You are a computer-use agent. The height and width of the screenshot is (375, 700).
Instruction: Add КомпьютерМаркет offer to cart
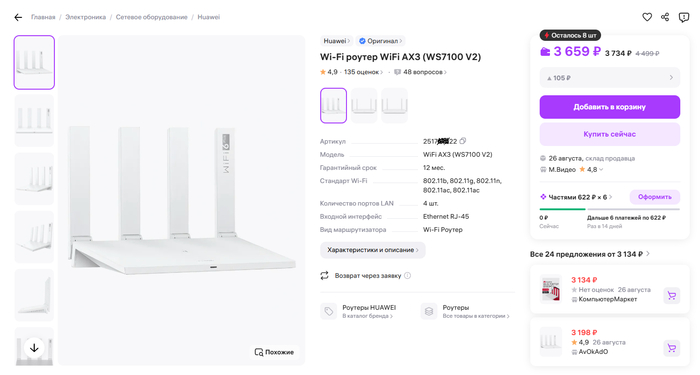tap(671, 295)
